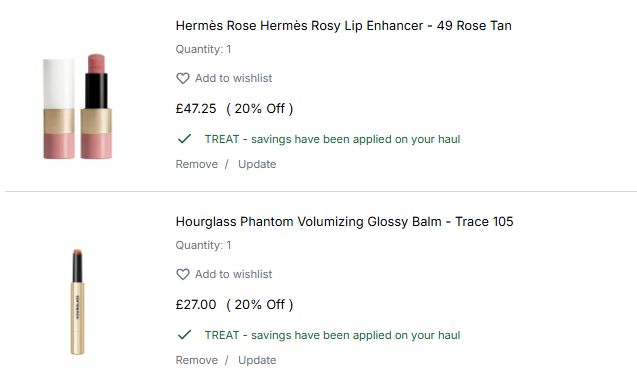The image size is (637, 388).
Task: Open the Hourglass gold balm product image
Action: pyautogui.click(x=78, y=302)
